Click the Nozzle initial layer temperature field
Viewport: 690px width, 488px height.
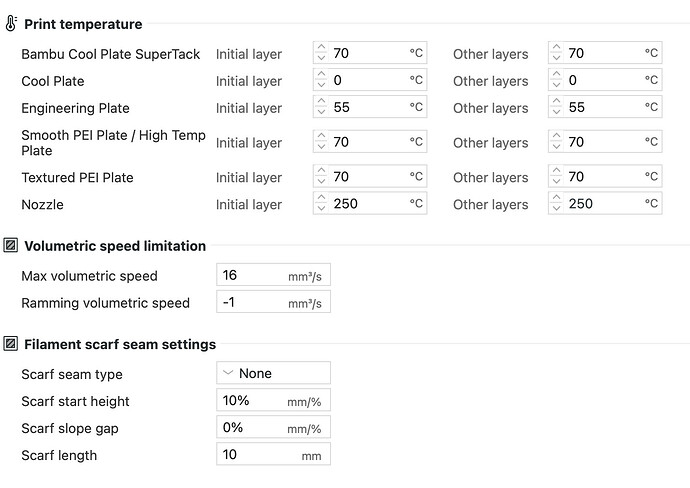point(370,203)
